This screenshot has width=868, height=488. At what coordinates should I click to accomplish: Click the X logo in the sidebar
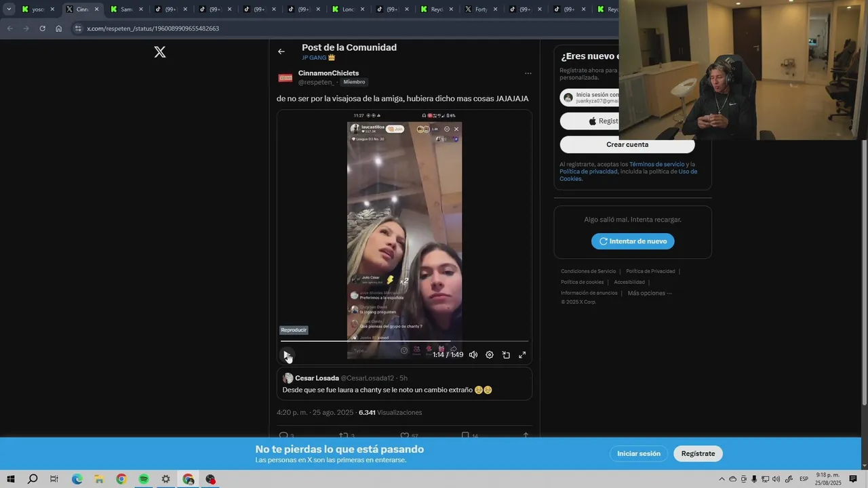click(160, 52)
